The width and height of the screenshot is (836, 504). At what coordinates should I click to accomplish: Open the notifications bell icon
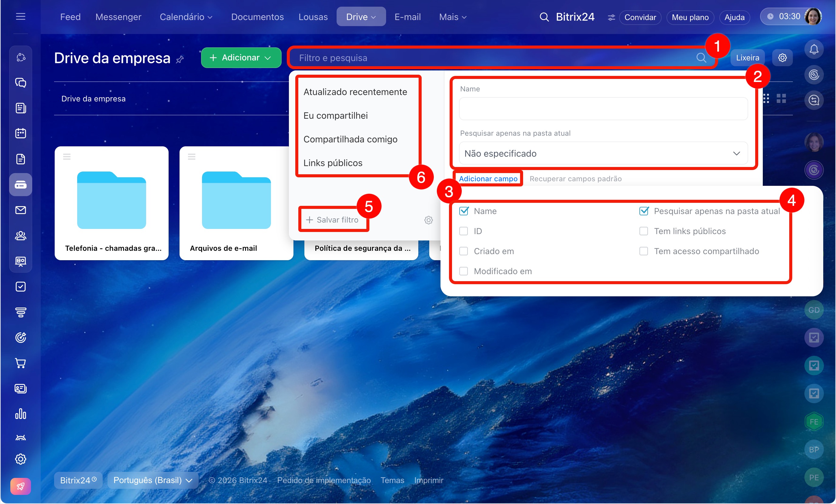[x=814, y=49]
